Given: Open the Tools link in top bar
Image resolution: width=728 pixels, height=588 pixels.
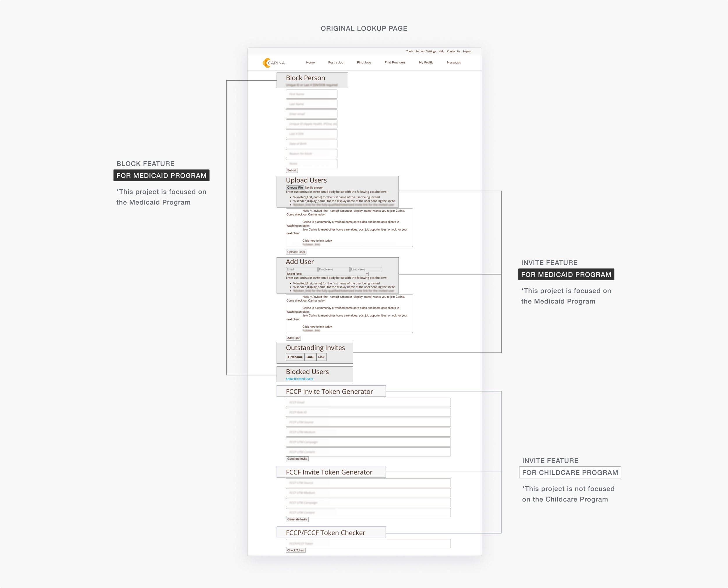Looking at the screenshot, I should (409, 52).
